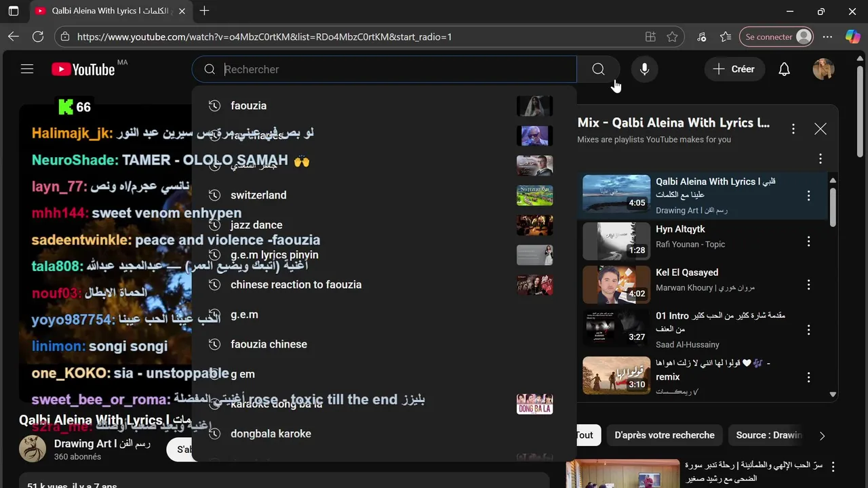Click the site information lock icon
This screenshot has height=488, width=868.
click(x=65, y=37)
